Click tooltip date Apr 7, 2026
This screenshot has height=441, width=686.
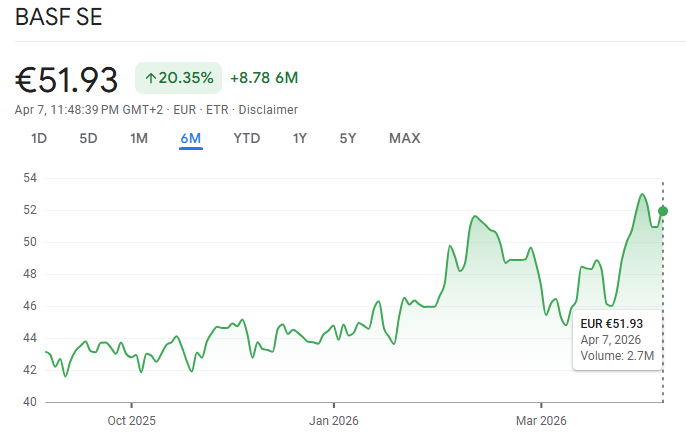click(x=611, y=340)
